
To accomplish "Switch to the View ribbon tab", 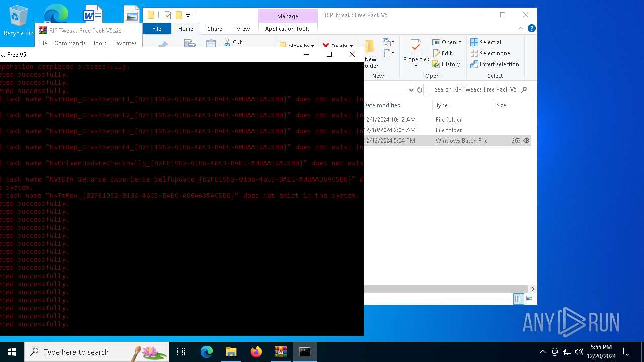I will (243, 29).
